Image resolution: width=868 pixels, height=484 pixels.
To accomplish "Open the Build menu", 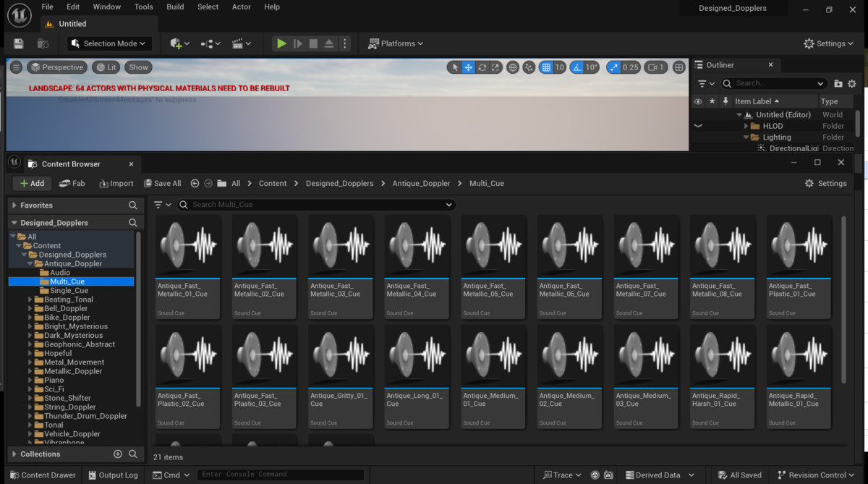I will (175, 7).
